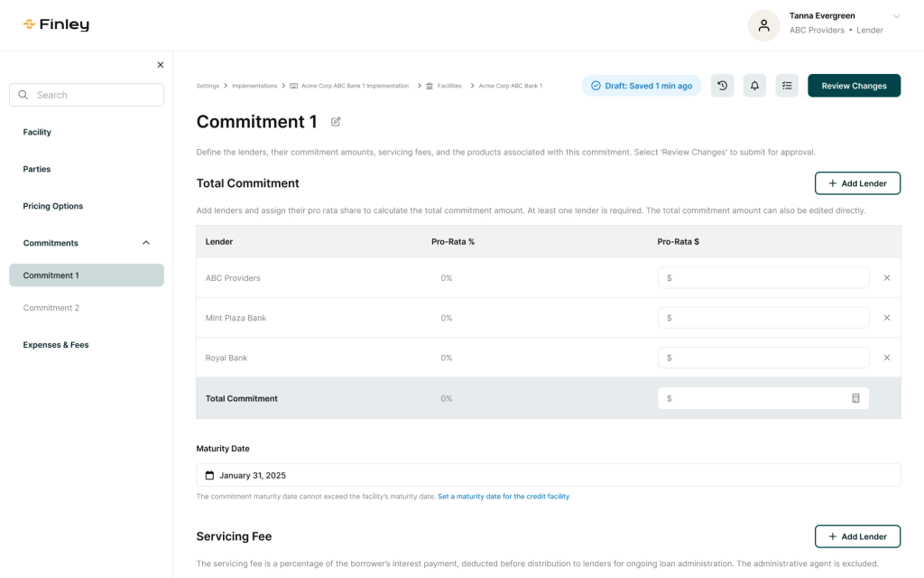
Task: Remove Royal Bank lender row
Action: 886,358
